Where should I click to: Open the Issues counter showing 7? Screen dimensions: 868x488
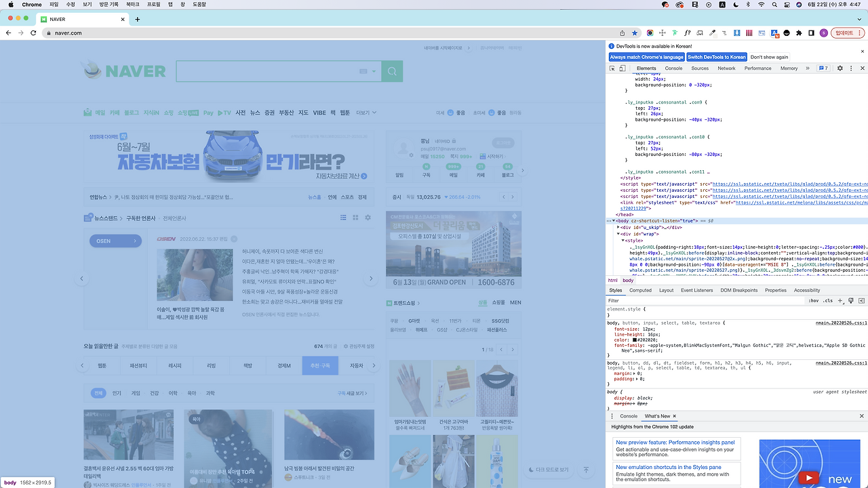[x=823, y=68]
